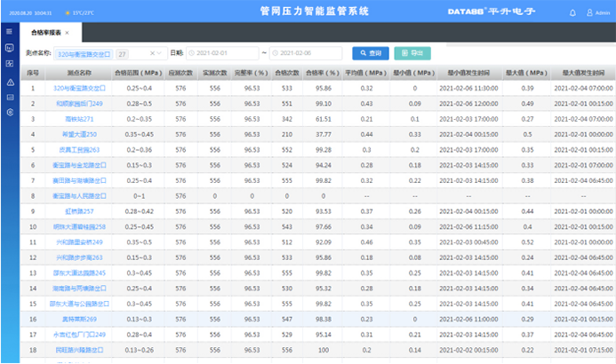Expand the 测点名称 dropdown chevron

tap(159, 53)
